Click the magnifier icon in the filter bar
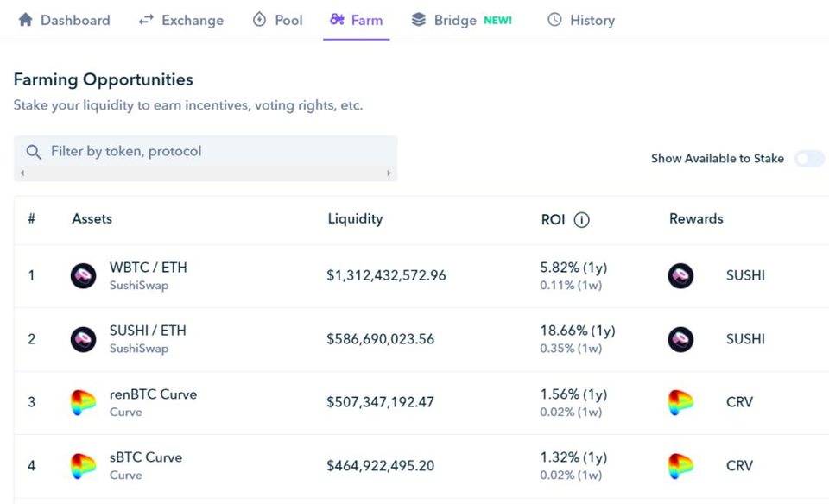Screen dimensions: 829x504 coord(34,151)
